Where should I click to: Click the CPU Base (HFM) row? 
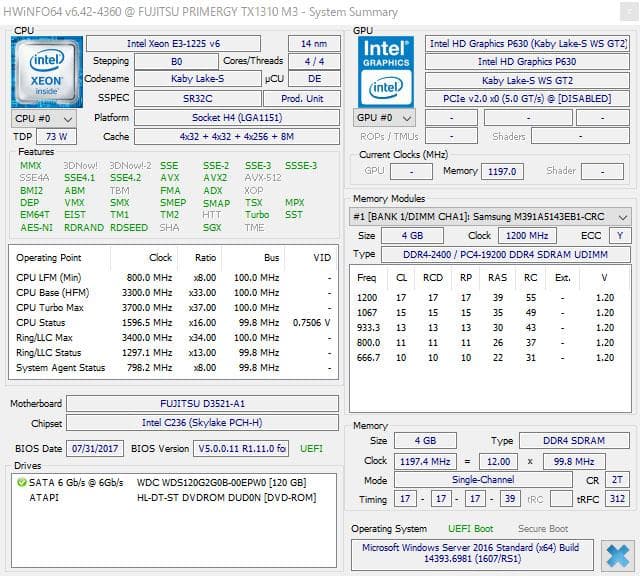pyautogui.click(x=173, y=293)
